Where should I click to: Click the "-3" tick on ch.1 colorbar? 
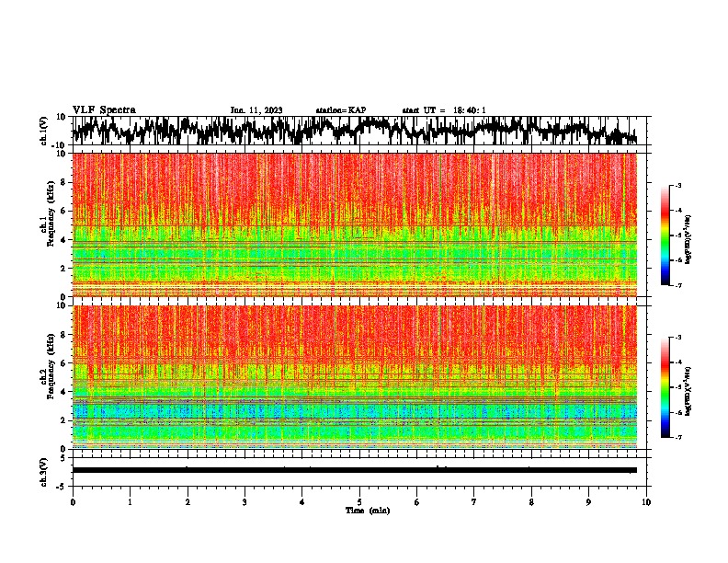(677, 185)
